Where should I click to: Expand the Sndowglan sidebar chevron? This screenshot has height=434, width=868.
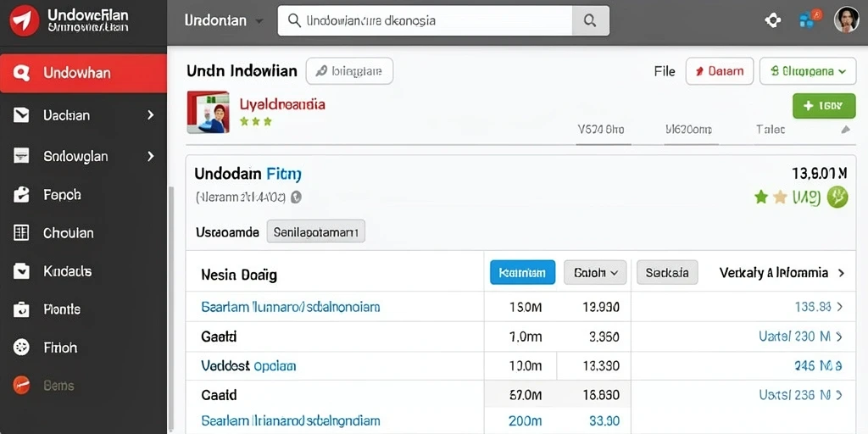(150, 156)
